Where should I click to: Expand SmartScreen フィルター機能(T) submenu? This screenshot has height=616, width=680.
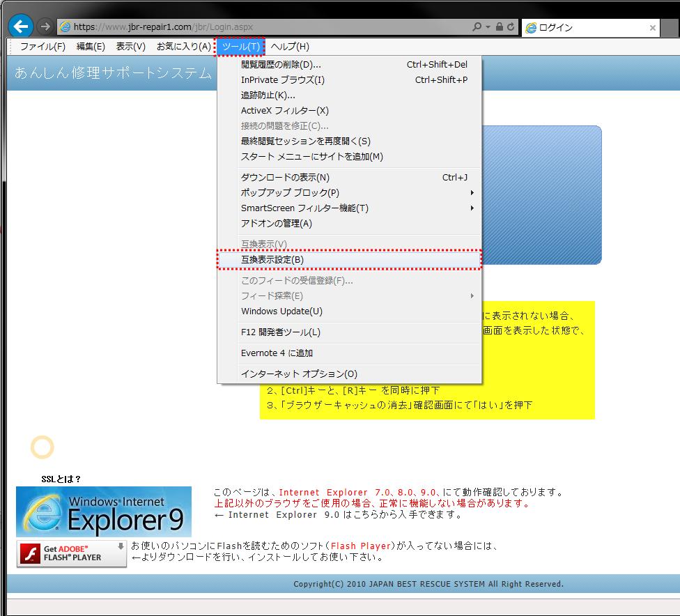click(x=350, y=208)
